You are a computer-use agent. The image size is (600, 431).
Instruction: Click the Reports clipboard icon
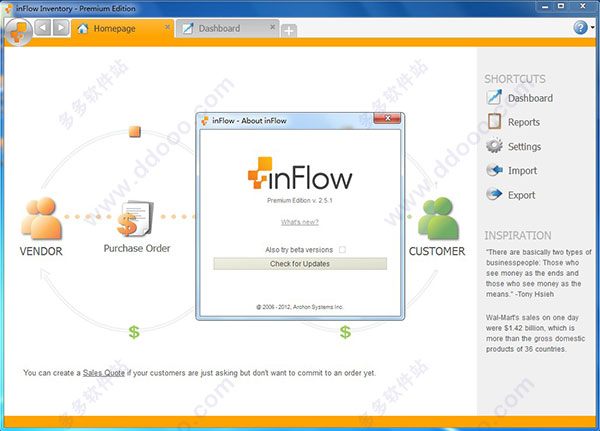tap(494, 121)
